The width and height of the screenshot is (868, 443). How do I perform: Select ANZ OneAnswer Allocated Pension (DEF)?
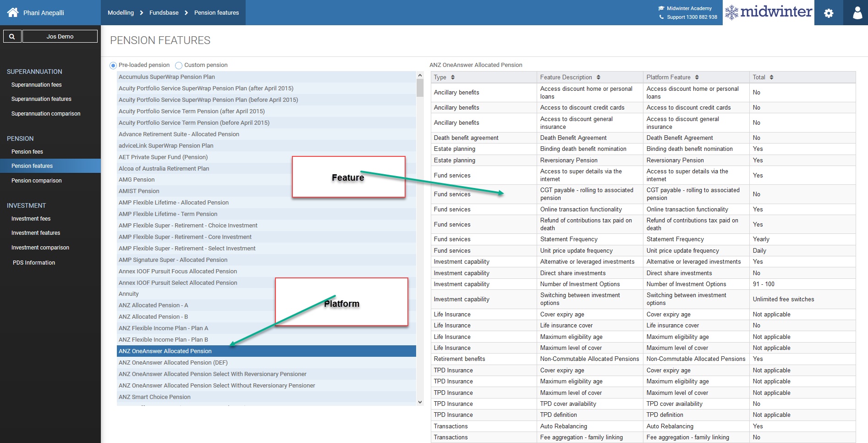266,363
